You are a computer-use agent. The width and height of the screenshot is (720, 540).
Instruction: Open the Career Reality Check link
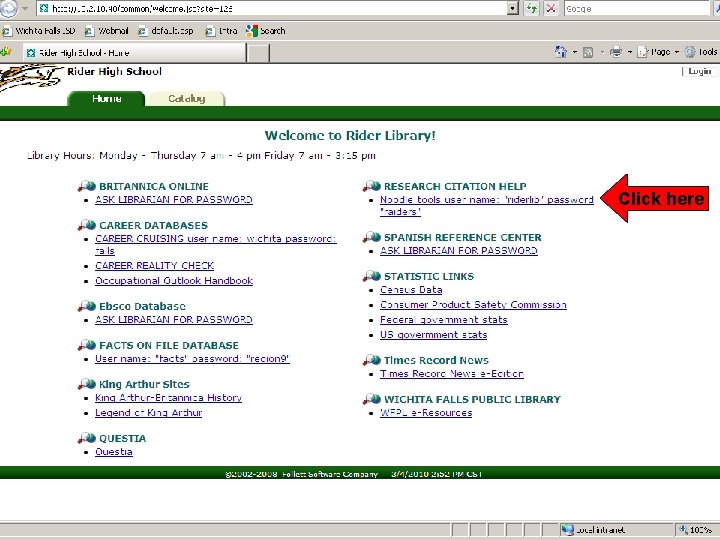[154, 265]
